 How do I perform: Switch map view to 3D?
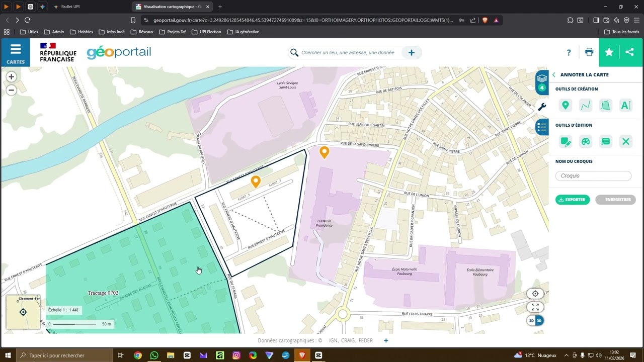(x=539, y=321)
